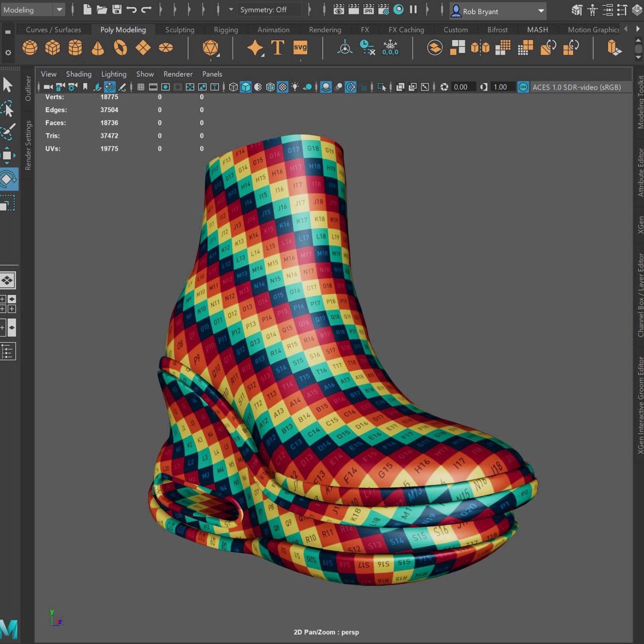Toggle the viewport grid display
Screen dimensions: 644x644
pos(141,87)
